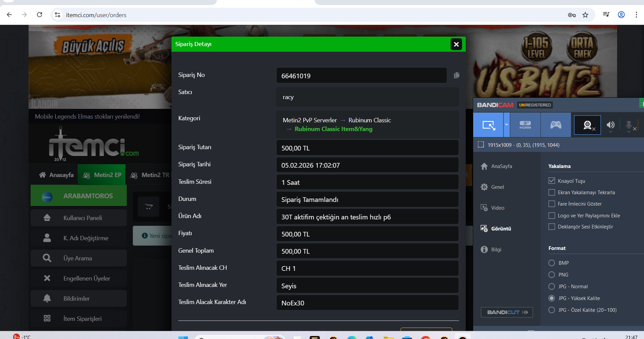The height and width of the screenshot is (339, 644).
Task: Click the Rubinum Classic Item&Yang category link
Action: [333, 129]
